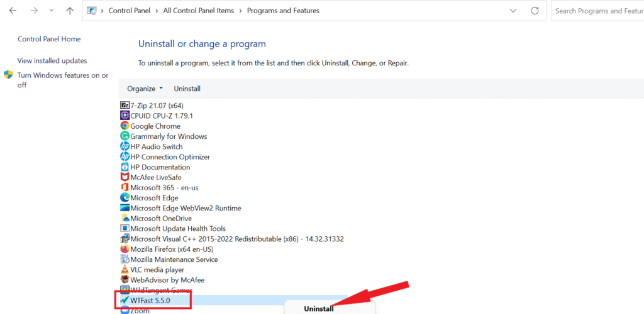Click the Microsoft Update Health Tools icon

[x=125, y=229]
